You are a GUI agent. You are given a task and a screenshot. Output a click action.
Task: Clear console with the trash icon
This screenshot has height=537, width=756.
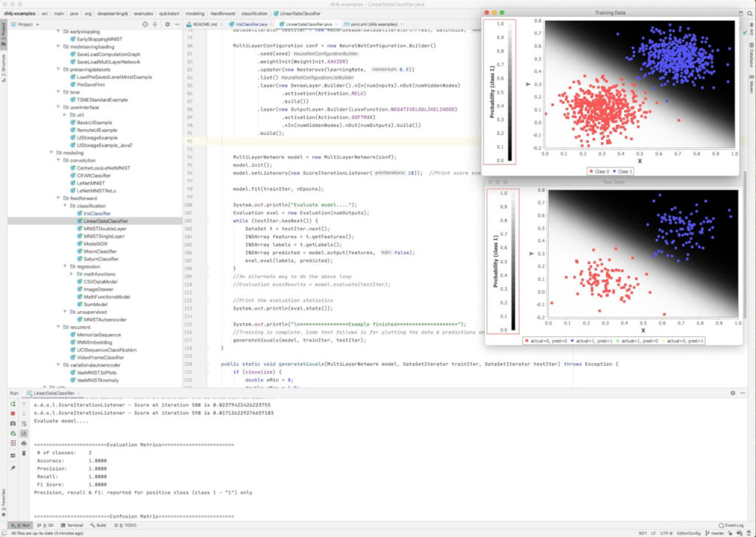coord(24,453)
